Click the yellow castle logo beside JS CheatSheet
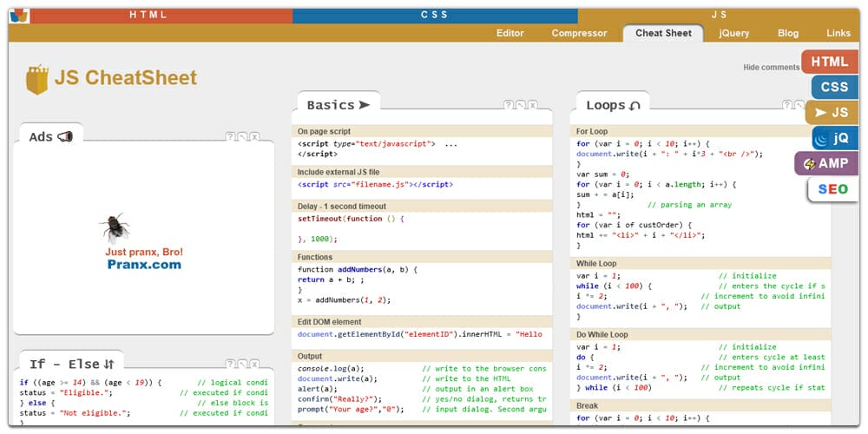 pos(37,79)
